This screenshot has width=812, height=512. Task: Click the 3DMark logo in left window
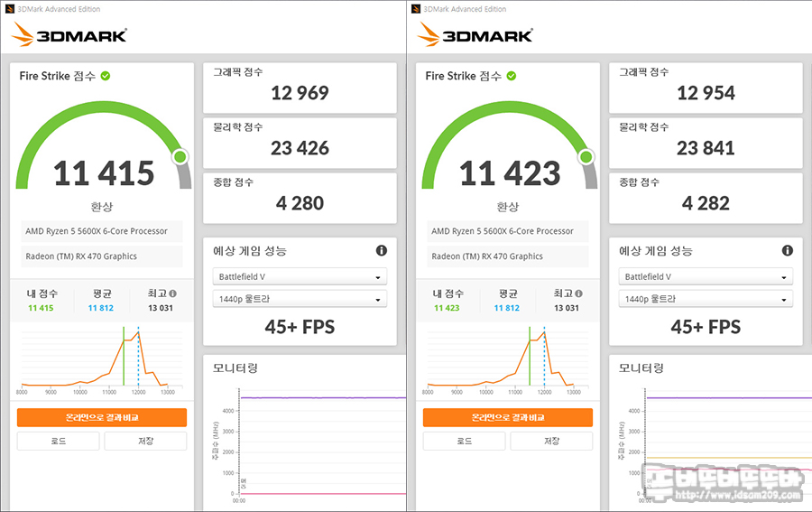pyautogui.click(x=69, y=34)
